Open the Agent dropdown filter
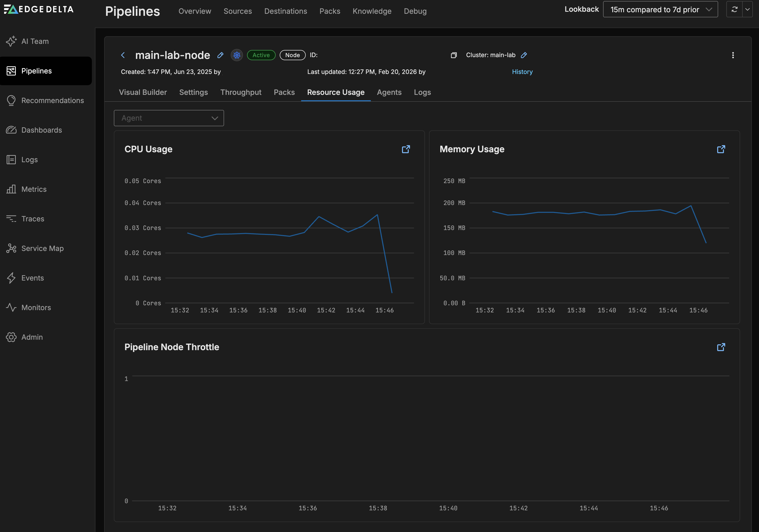The width and height of the screenshot is (759, 532). click(169, 118)
